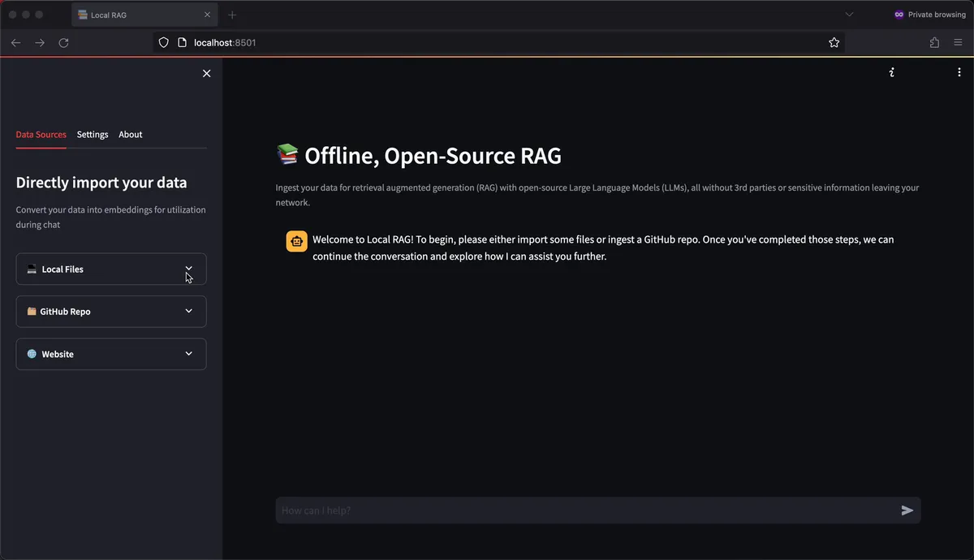
Task: Click the localhost:8501 address bar
Action: coord(499,42)
